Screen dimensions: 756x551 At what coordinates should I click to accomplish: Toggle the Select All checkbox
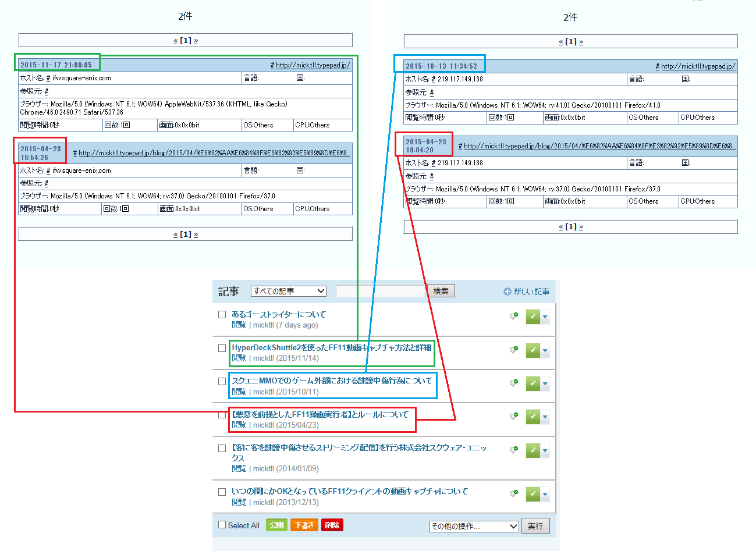pyautogui.click(x=222, y=525)
